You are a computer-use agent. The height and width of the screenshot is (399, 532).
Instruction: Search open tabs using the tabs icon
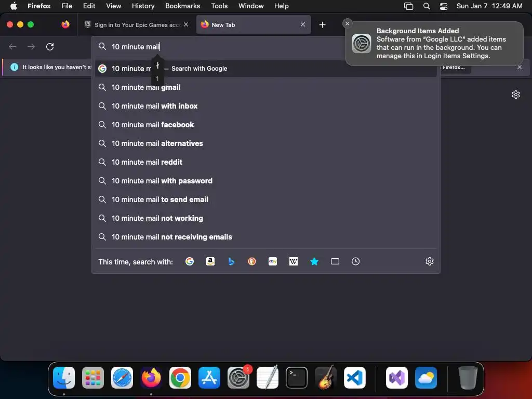pyautogui.click(x=335, y=261)
